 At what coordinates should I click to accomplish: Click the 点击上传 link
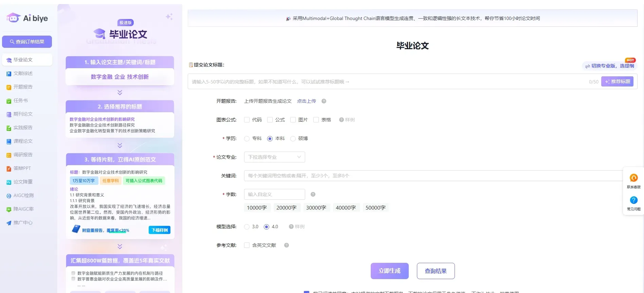click(x=306, y=101)
